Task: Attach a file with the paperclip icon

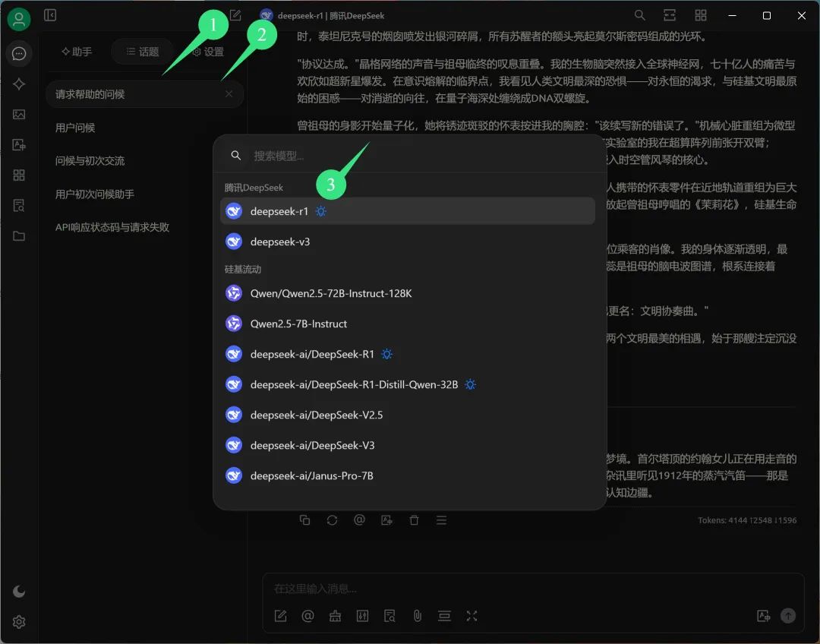Action: pyautogui.click(x=418, y=616)
